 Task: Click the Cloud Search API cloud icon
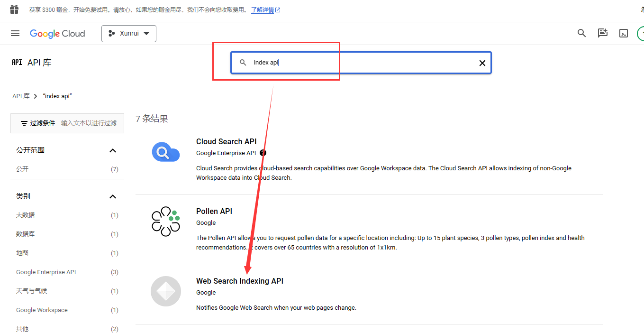[166, 152]
